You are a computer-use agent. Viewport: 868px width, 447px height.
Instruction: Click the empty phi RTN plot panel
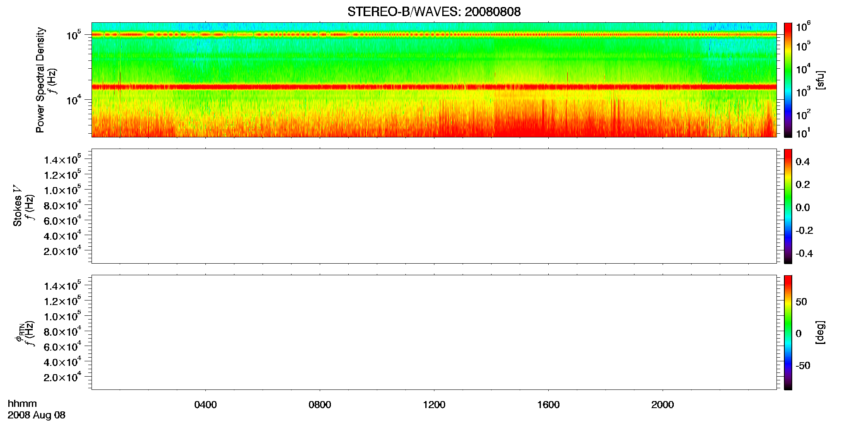[434, 332]
